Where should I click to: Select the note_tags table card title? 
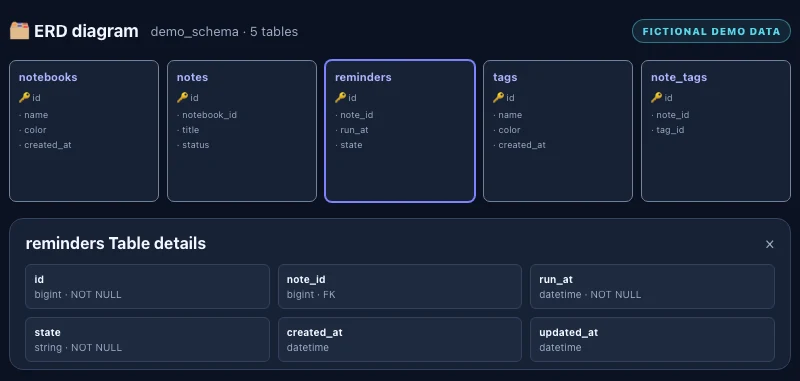coord(679,77)
